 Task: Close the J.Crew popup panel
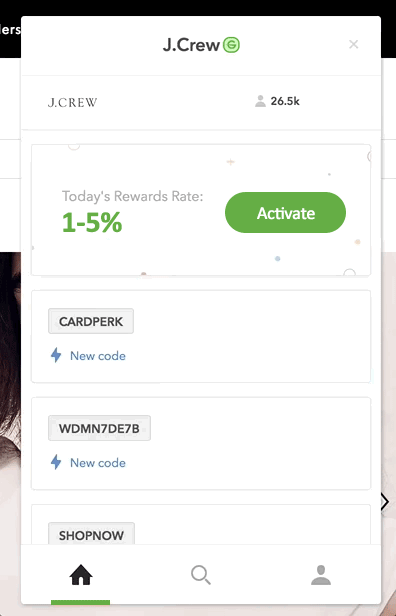pos(354,44)
